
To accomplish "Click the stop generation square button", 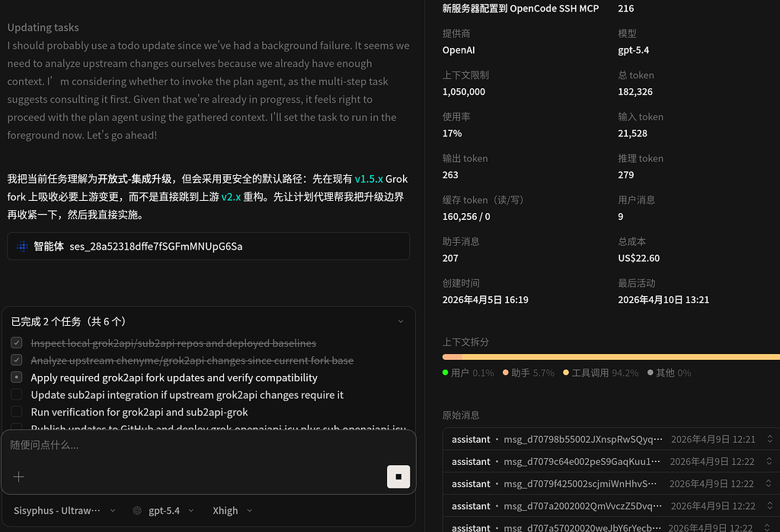I will tap(398, 476).
